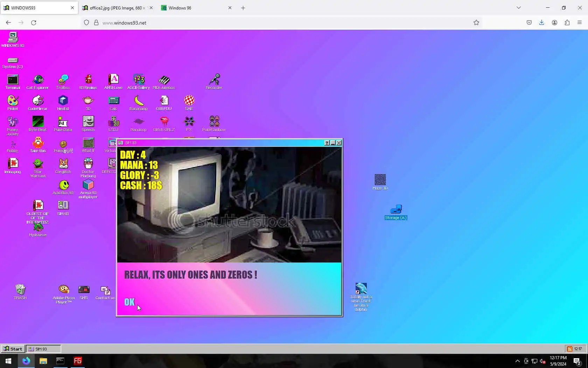Viewport: 588px width, 368px height.
Task: Start the 93 Realms icon
Action: (88, 82)
